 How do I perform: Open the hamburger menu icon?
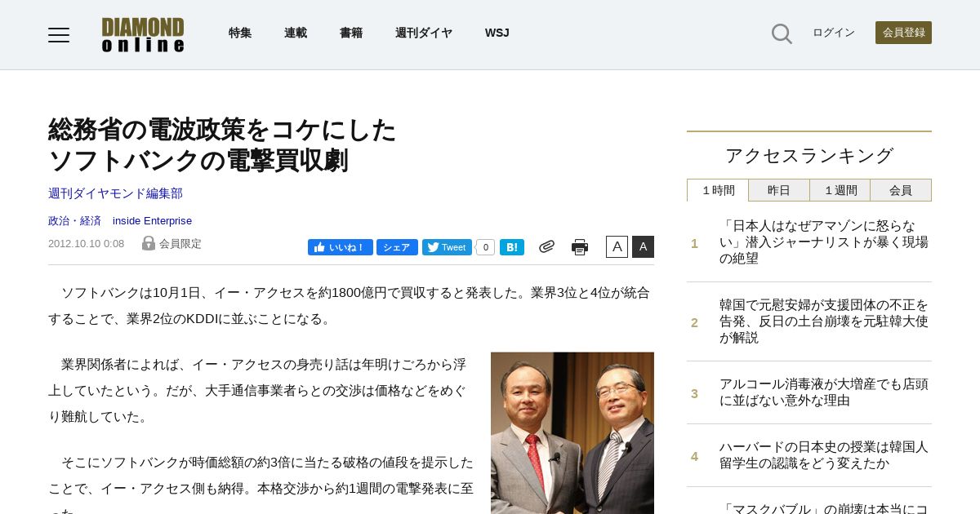[59, 34]
